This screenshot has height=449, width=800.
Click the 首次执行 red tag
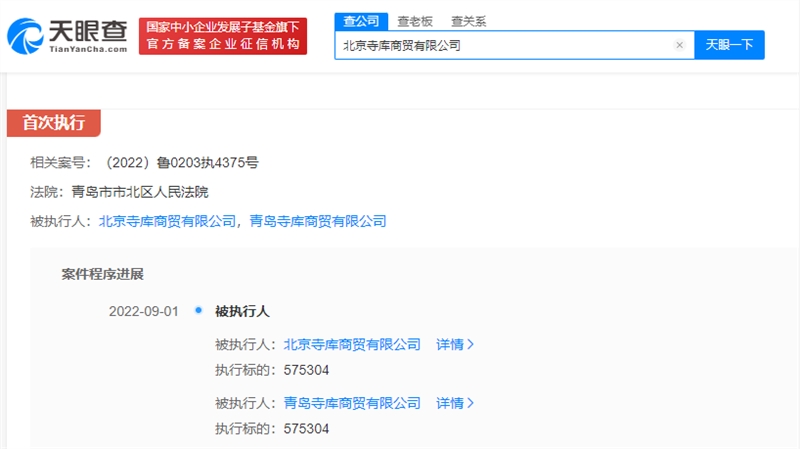pos(54,123)
